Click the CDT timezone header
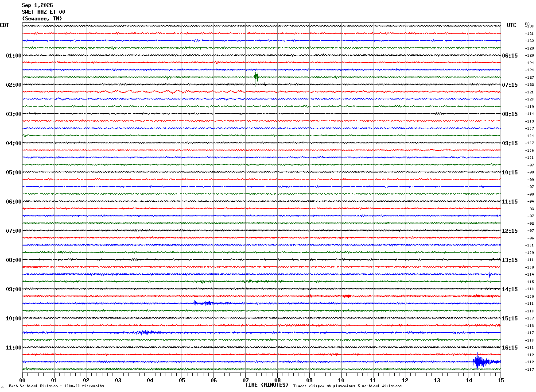 pyautogui.click(x=4, y=25)
